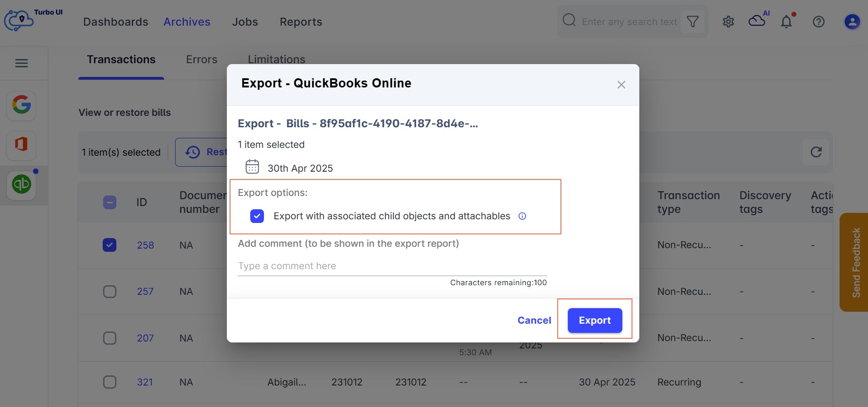Click Abigail... cell in row 321
The width and height of the screenshot is (868, 407).
click(x=287, y=382)
